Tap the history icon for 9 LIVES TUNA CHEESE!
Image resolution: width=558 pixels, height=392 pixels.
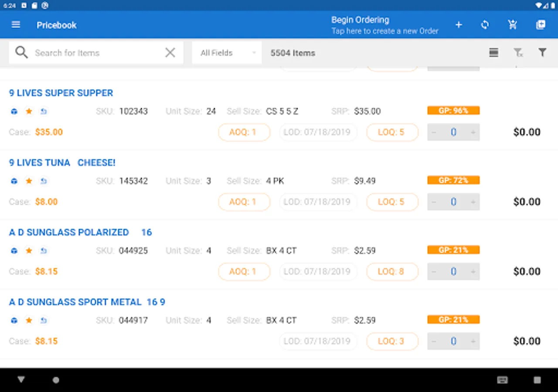click(x=44, y=181)
